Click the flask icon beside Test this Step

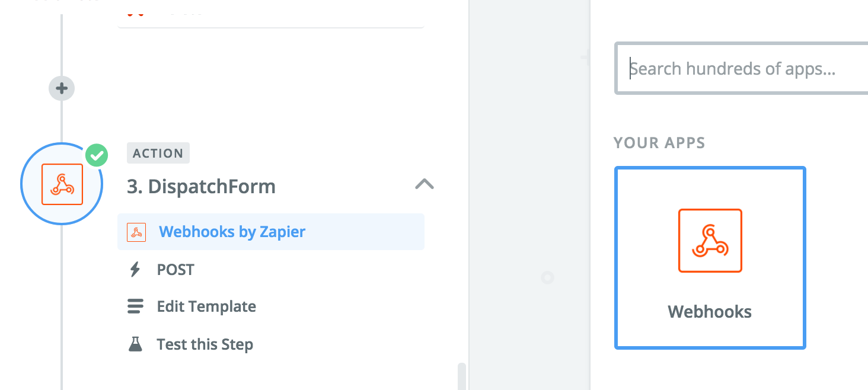point(135,344)
